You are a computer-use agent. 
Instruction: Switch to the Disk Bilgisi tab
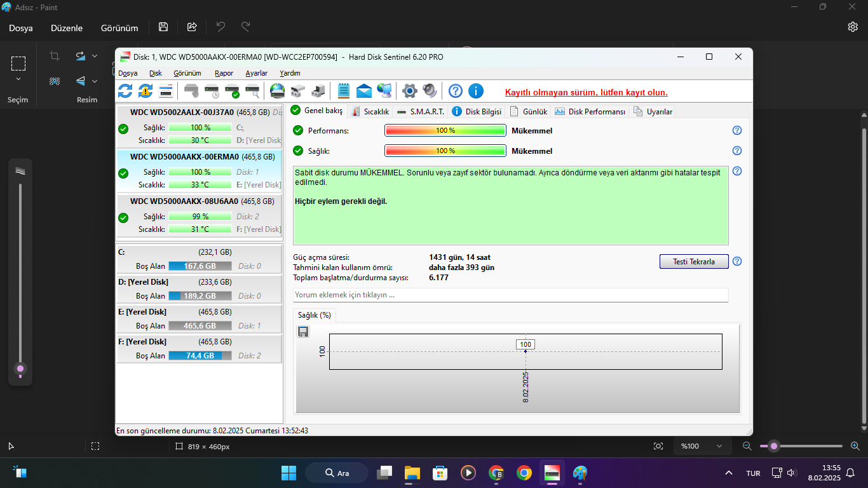pyautogui.click(x=477, y=111)
